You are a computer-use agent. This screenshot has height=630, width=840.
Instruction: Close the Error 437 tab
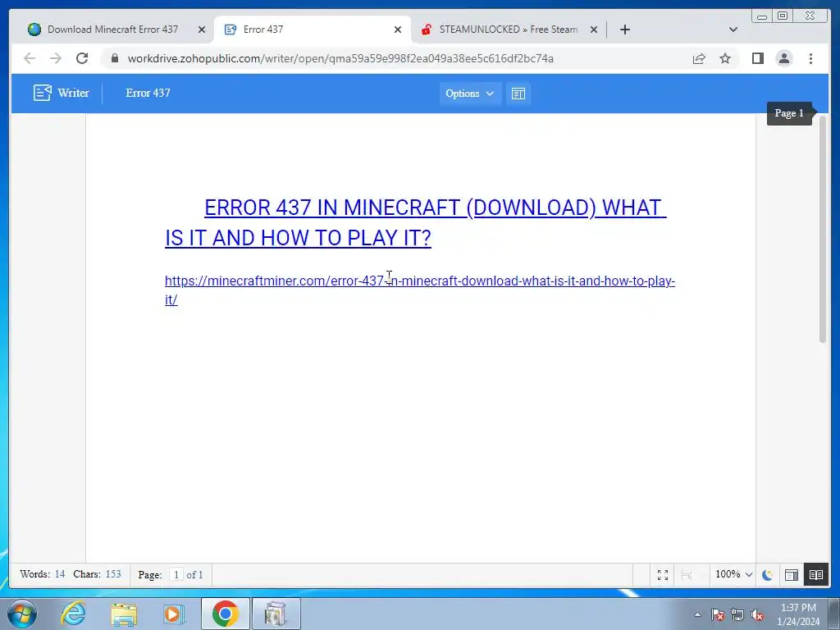[398, 30]
